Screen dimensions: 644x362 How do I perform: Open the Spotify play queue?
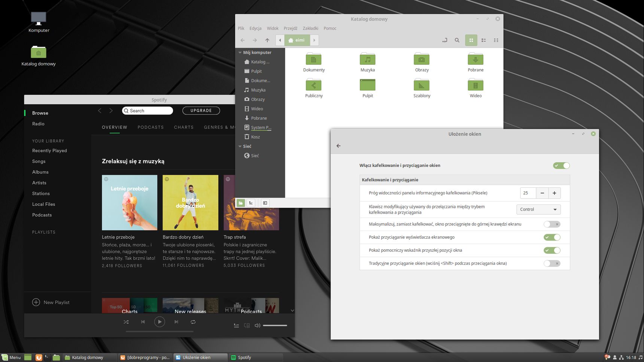(236, 325)
